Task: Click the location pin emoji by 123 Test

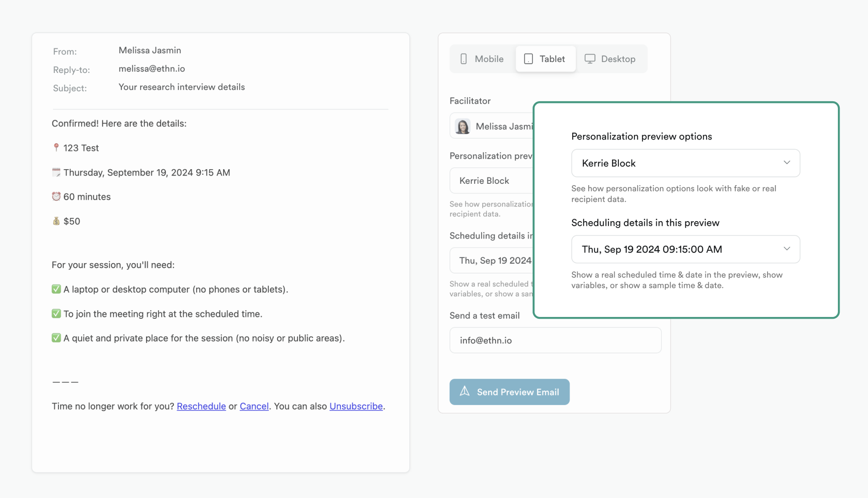Action: (x=56, y=148)
